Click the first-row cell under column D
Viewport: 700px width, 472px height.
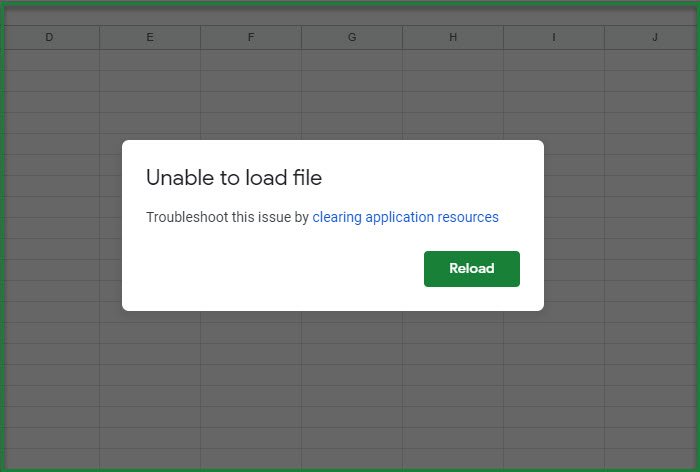coord(49,59)
